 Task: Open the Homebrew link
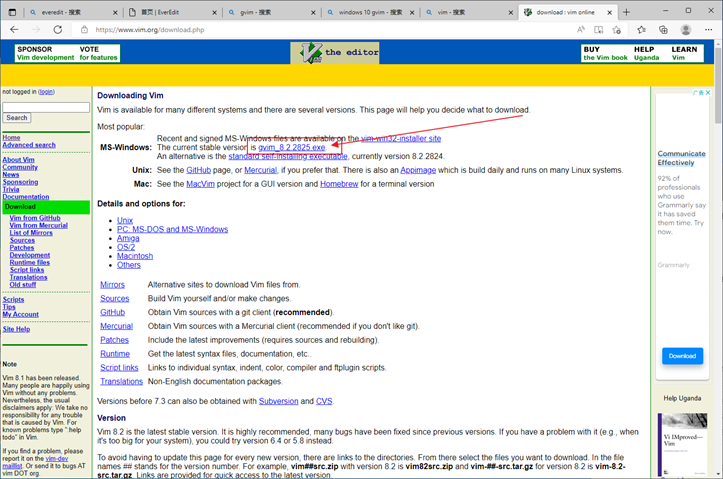click(339, 184)
